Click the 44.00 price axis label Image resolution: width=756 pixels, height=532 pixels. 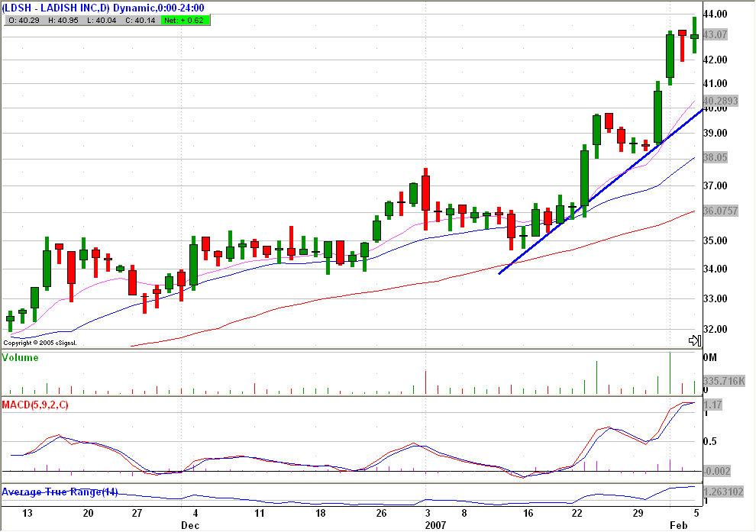click(715, 14)
